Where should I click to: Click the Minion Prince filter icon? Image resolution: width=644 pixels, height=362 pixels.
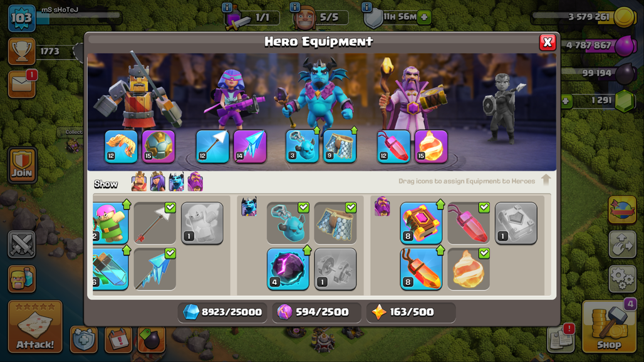177,182
